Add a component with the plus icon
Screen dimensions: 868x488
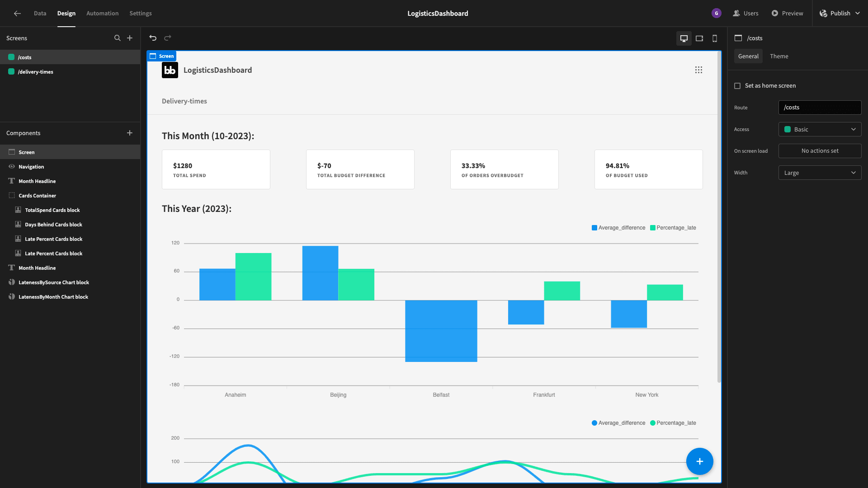[130, 133]
